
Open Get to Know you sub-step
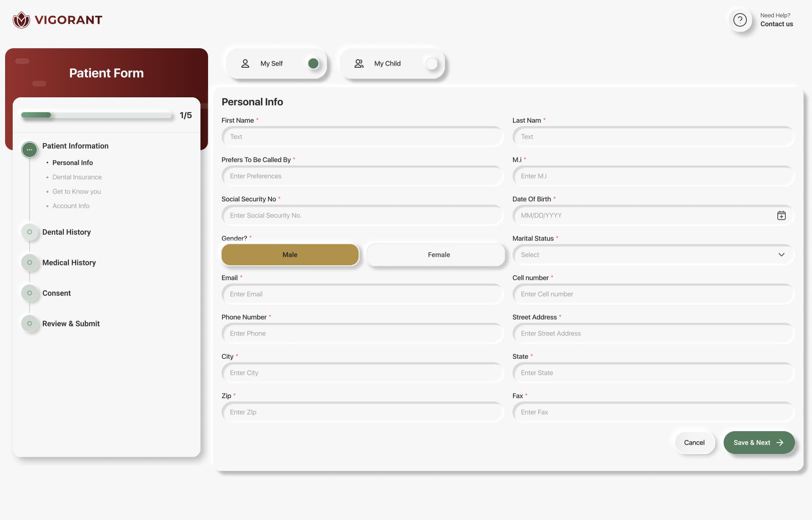click(77, 192)
